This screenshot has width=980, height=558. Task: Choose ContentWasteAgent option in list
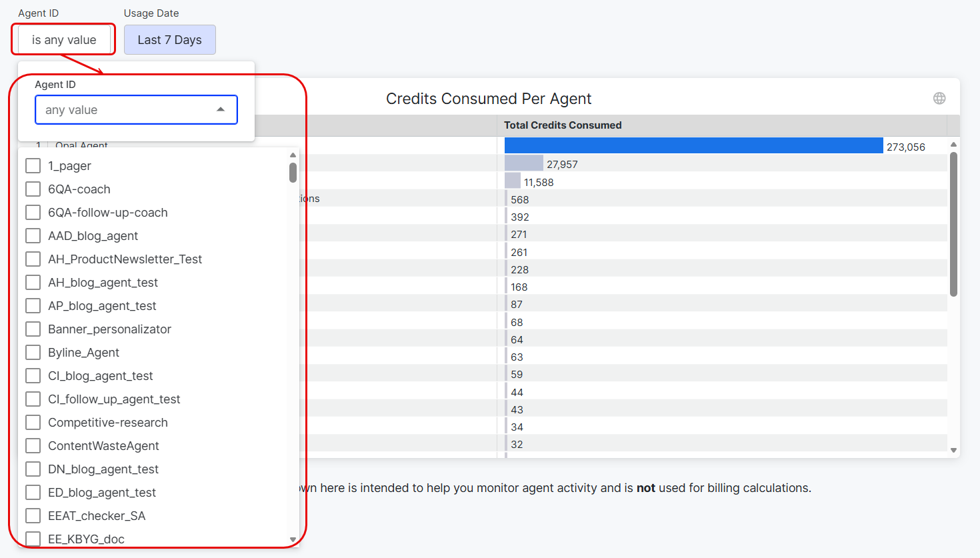tap(103, 446)
